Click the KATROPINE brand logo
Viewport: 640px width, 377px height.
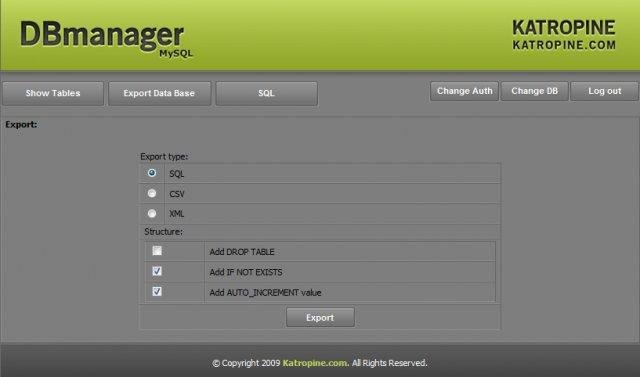[564, 35]
